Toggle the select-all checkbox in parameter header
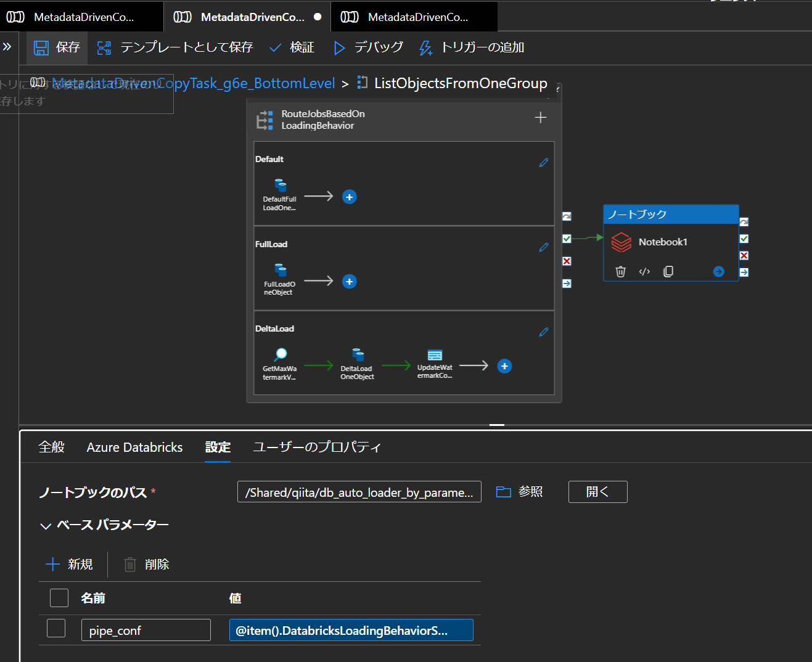812x662 pixels. pyautogui.click(x=59, y=598)
